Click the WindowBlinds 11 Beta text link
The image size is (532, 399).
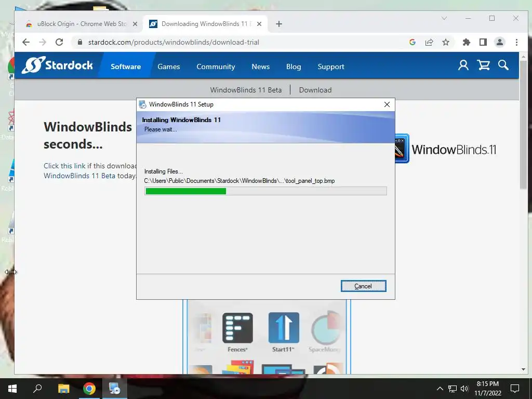click(x=79, y=176)
